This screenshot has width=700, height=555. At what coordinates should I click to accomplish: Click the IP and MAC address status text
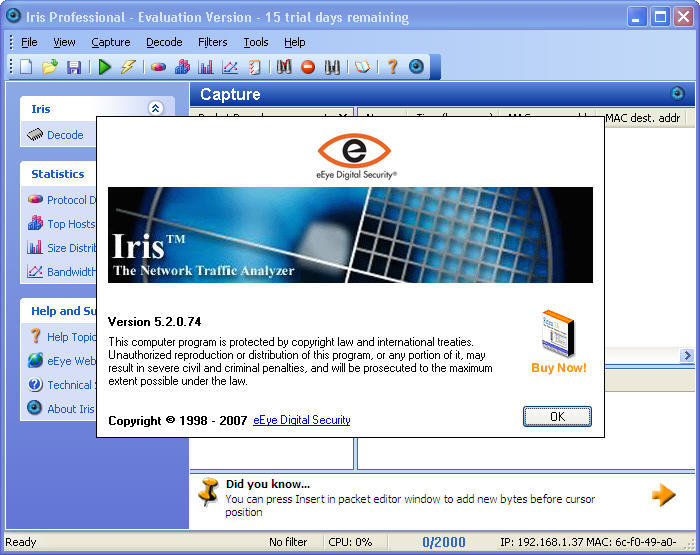(x=588, y=542)
